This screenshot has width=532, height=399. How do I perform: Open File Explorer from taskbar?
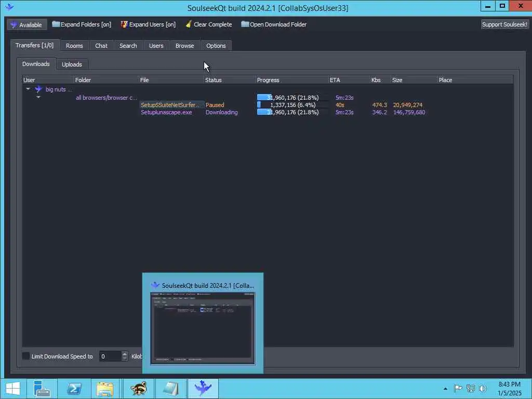[x=105, y=389]
